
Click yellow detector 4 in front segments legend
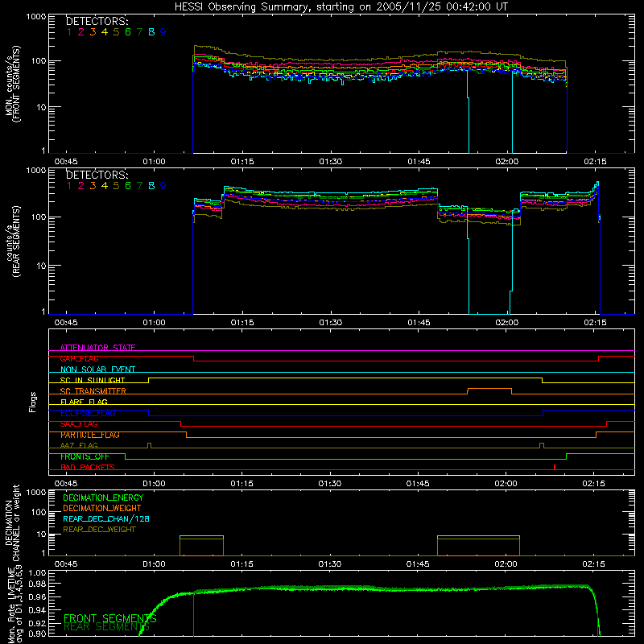[x=105, y=32]
